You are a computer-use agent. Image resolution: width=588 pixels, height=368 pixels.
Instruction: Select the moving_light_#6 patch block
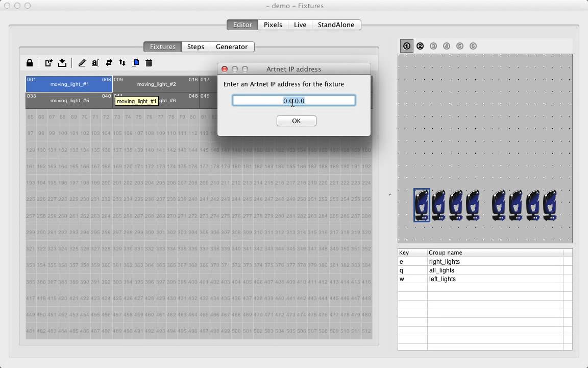point(156,101)
